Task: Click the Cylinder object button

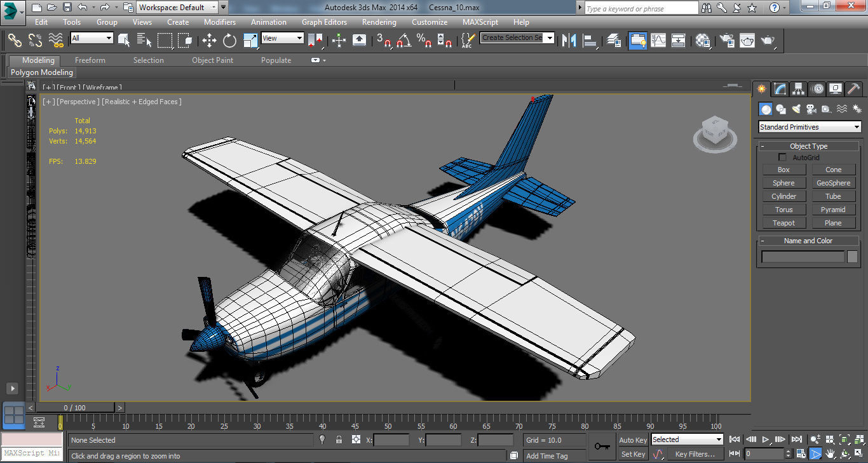Action: tap(783, 196)
